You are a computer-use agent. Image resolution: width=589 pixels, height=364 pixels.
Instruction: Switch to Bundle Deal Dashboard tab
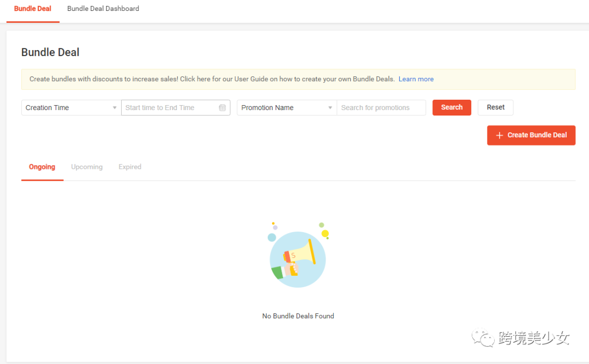point(103,9)
